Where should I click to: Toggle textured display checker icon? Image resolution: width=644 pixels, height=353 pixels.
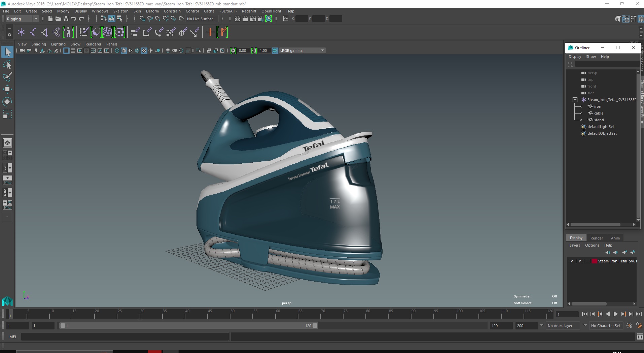tap(144, 51)
